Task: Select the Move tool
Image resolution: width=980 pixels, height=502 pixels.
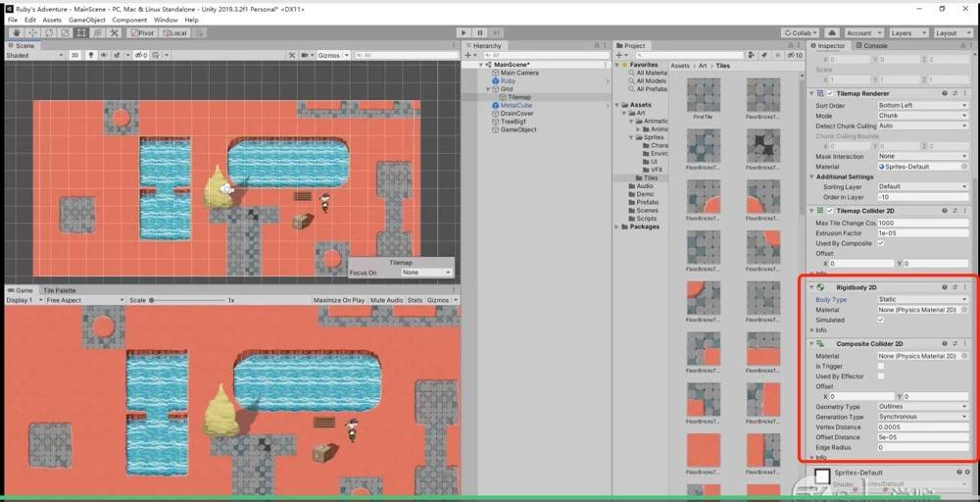Action: pos(32,32)
